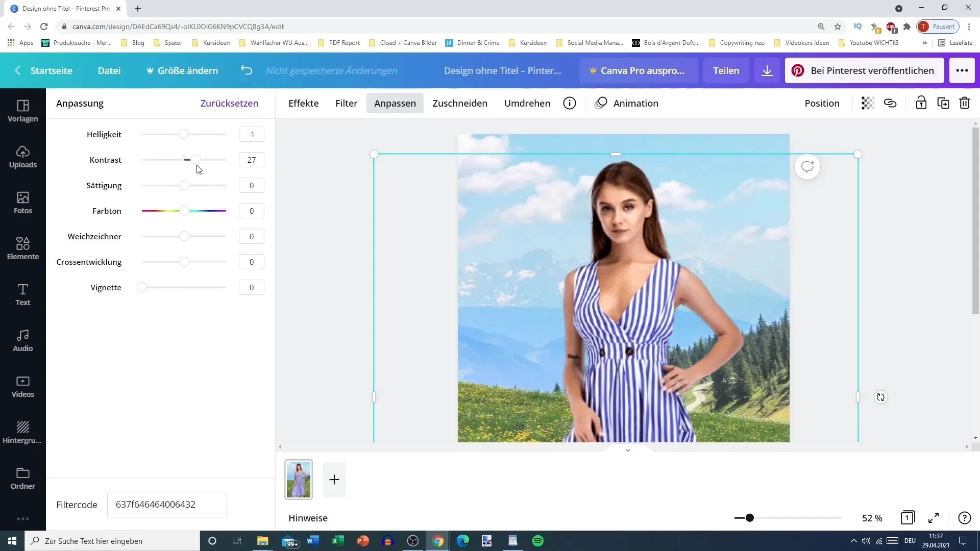Image resolution: width=980 pixels, height=551 pixels.
Task: Click the Helligkeit value field
Action: coord(252,134)
